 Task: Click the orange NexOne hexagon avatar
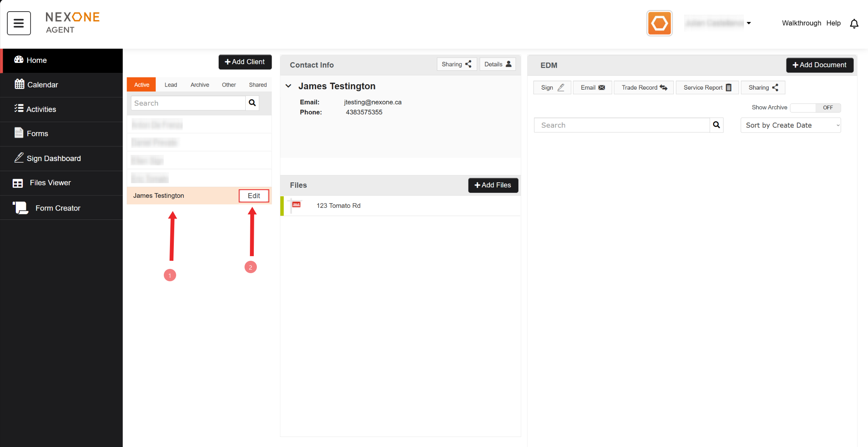coord(659,23)
